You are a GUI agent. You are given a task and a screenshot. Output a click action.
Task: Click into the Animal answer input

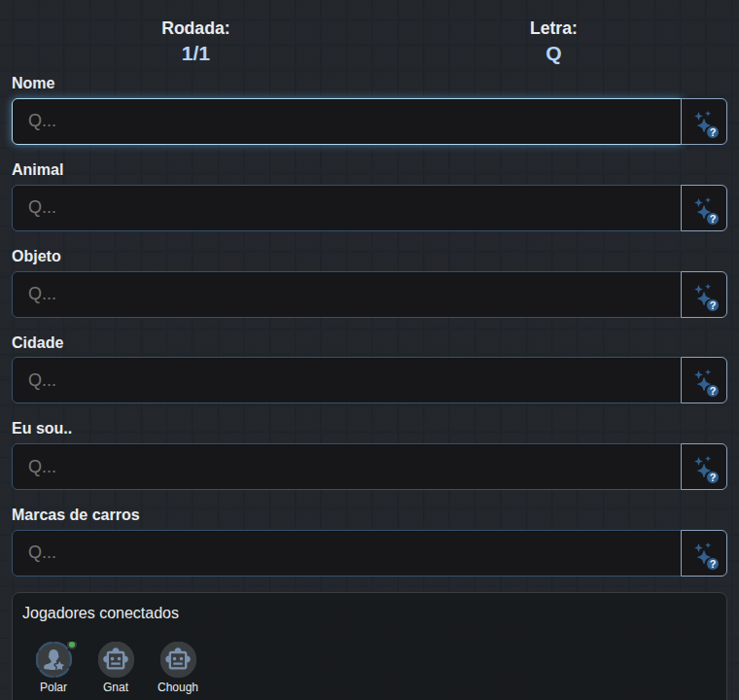(x=346, y=208)
